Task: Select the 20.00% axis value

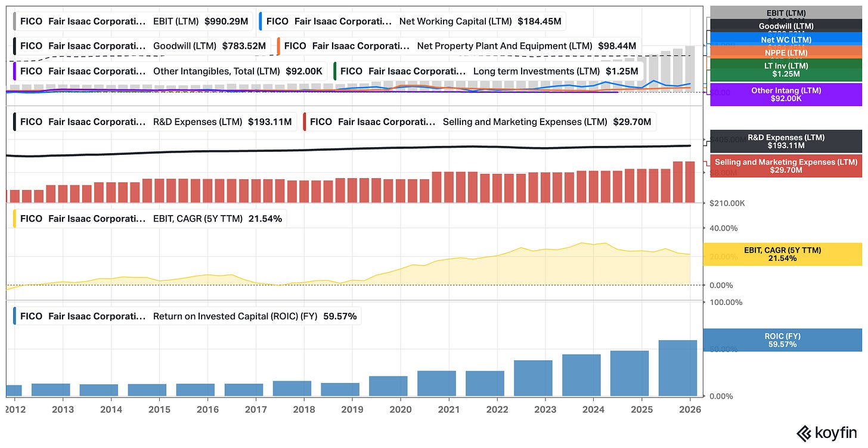Action: point(724,257)
